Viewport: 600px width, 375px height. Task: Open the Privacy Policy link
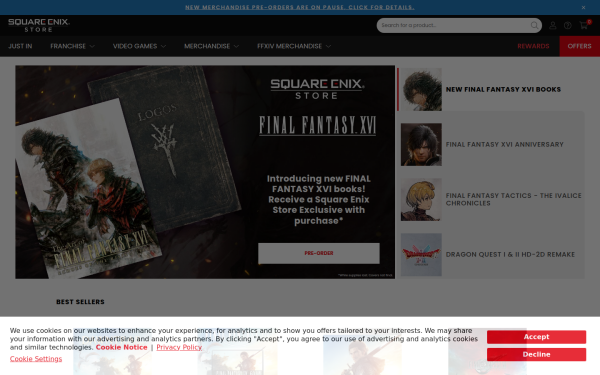(x=179, y=347)
